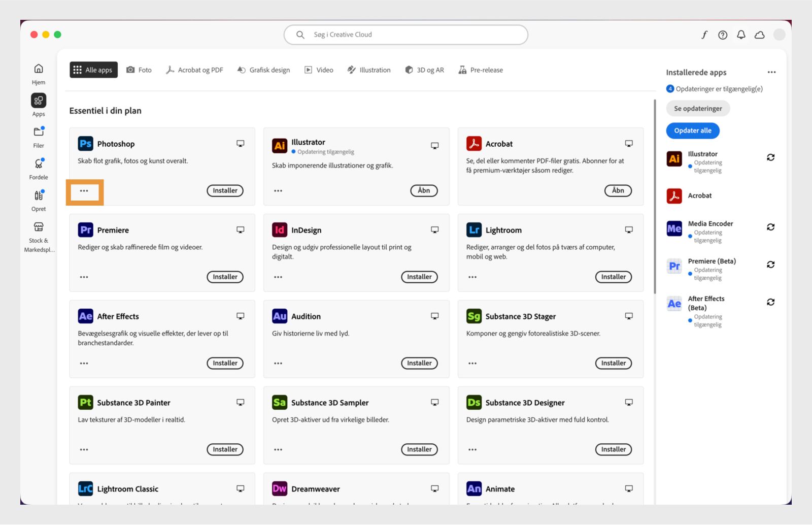
Task: Switch to Acrobat og PDF tab
Action: click(x=194, y=70)
